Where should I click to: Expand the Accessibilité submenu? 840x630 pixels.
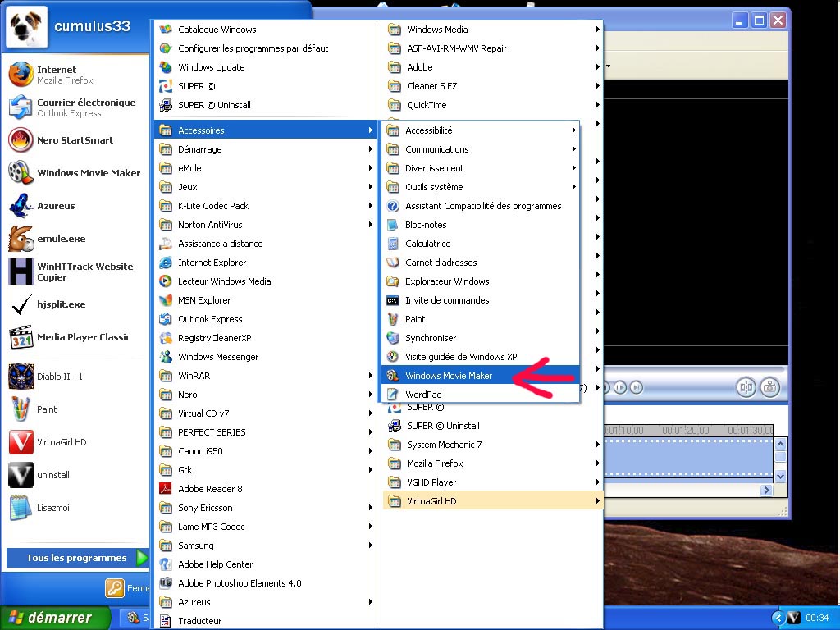481,130
